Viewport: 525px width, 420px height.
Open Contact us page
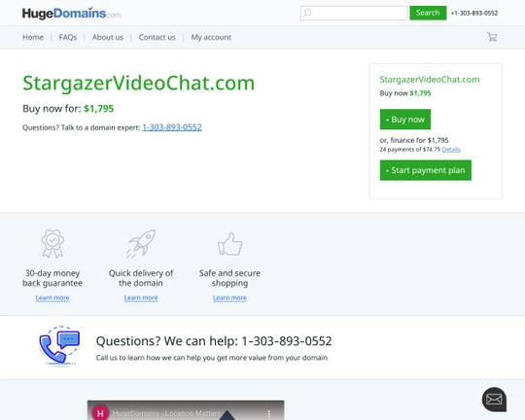coord(157,37)
